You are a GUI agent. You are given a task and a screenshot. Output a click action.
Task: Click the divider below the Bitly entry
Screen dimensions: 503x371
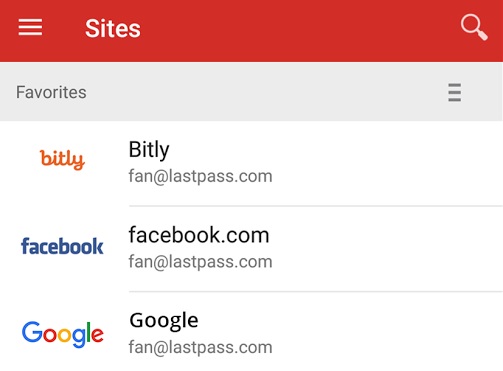pos(316,206)
